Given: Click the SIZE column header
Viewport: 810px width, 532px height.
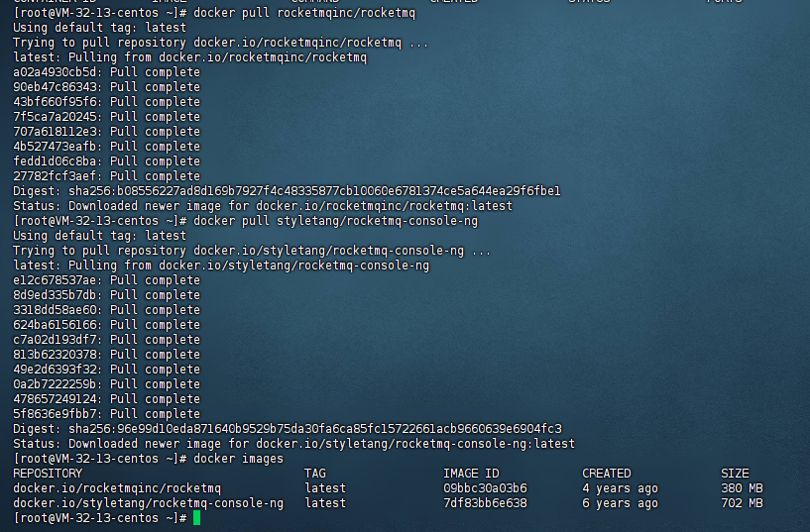Looking at the screenshot, I should (735, 474).
